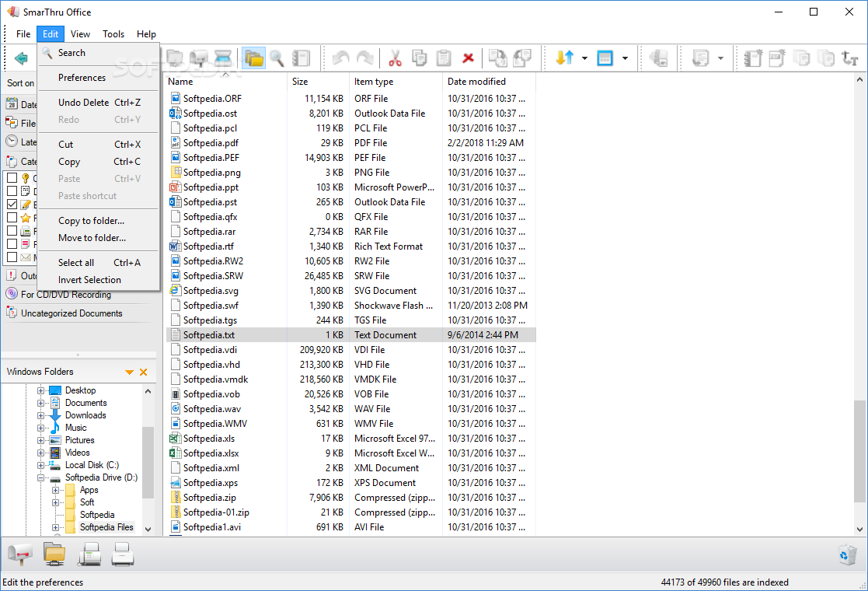Click the T text icon at the toolbar end

point(849,58)
